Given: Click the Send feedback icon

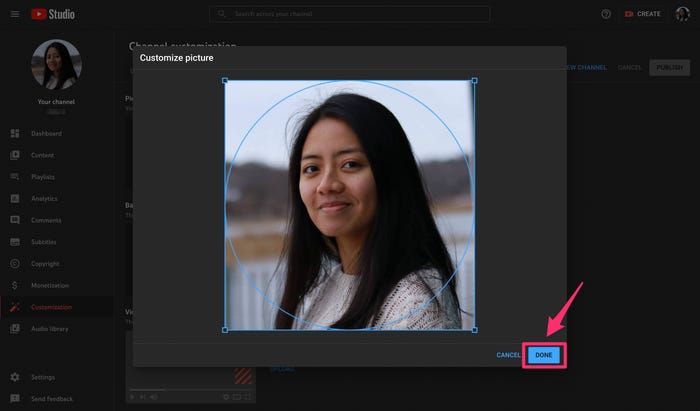Looking at the screenshot, I should [15, 399].
